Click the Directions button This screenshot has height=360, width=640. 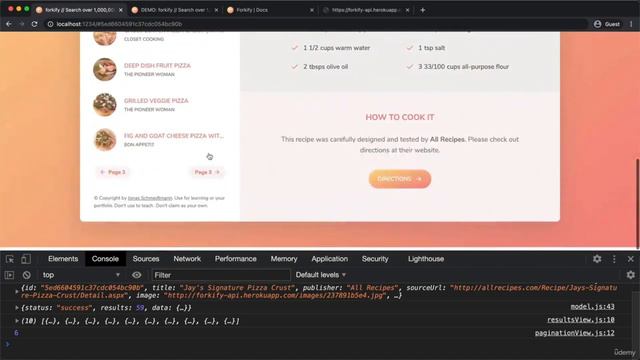click(x=400, y=179)
